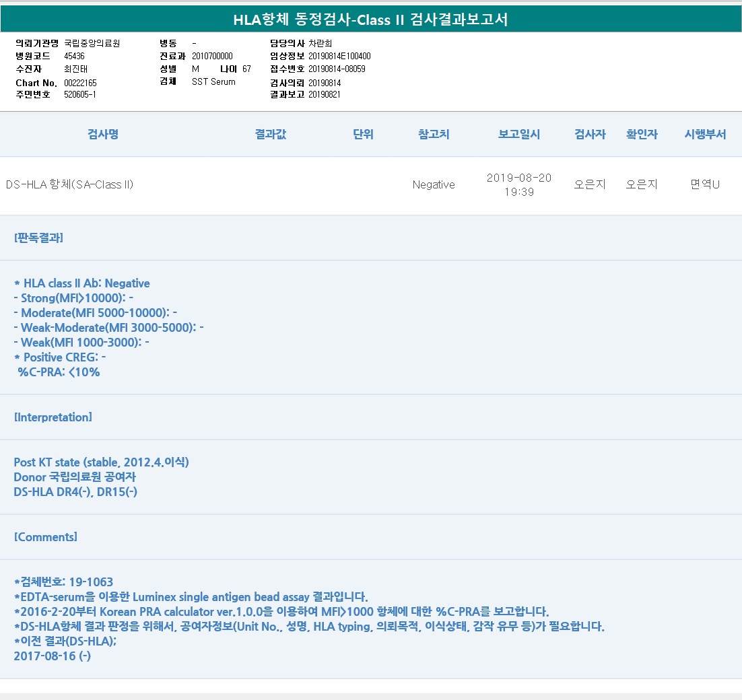The image size is (742, 700).
Task: Click the 'DS-HLA DR4(-), DR15(-)' line
Action: tap(75, 492)
